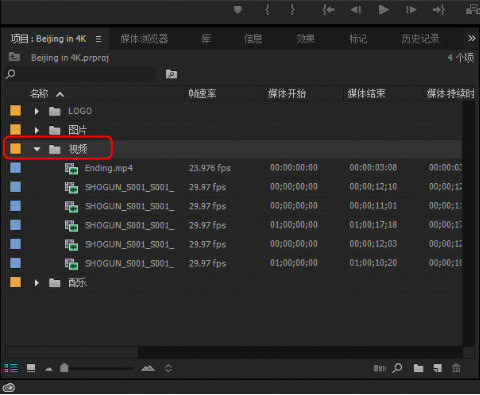
Task: Click the Mark Out bracket icon
Action: pyautogui.click(x=292, y=10)
